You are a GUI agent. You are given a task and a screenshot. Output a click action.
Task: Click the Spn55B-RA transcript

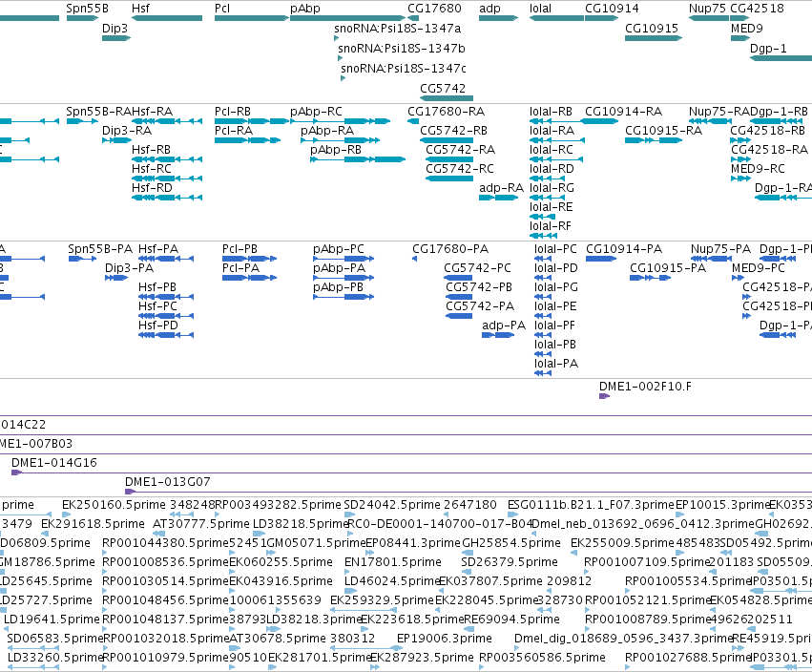[82, 121]
